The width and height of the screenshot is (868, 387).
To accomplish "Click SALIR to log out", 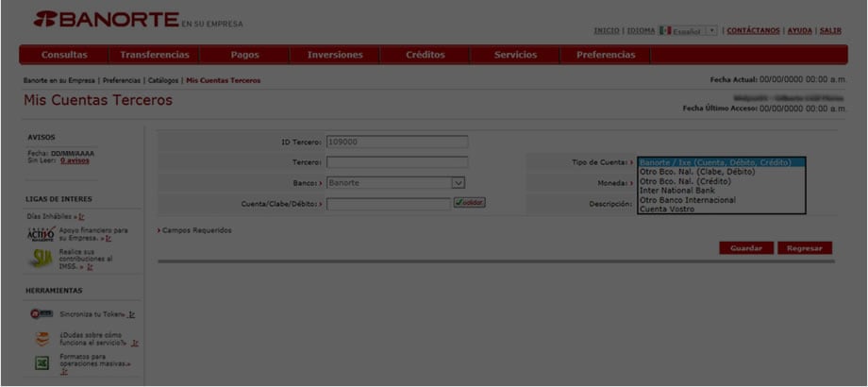I will (x=830, y=31).
